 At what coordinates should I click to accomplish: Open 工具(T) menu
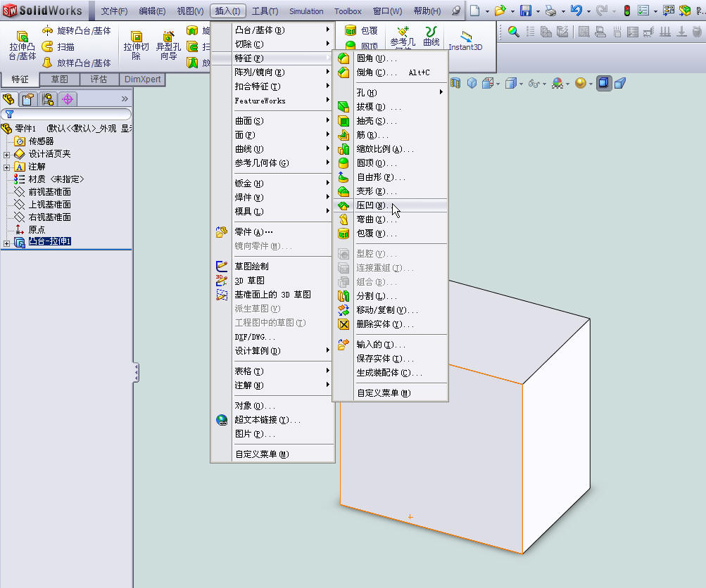point(265,11)
